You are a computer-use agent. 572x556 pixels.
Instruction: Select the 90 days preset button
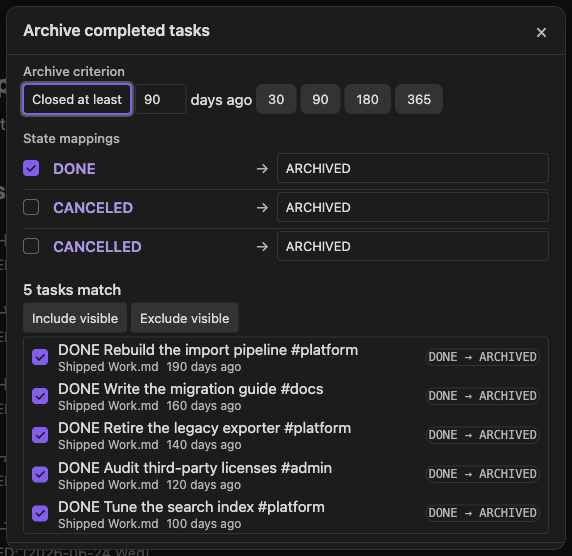click(320, 99)
